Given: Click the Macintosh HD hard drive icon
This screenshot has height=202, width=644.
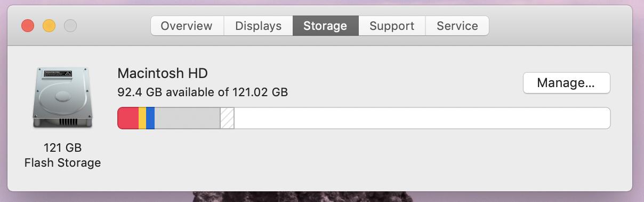Looking at the screenshot, I should tap(63, 97).
